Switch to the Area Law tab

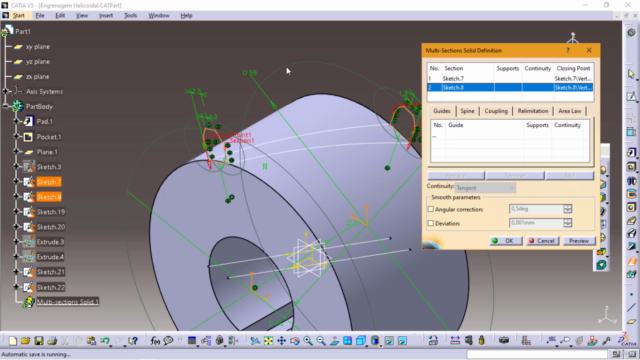[570, 111]
